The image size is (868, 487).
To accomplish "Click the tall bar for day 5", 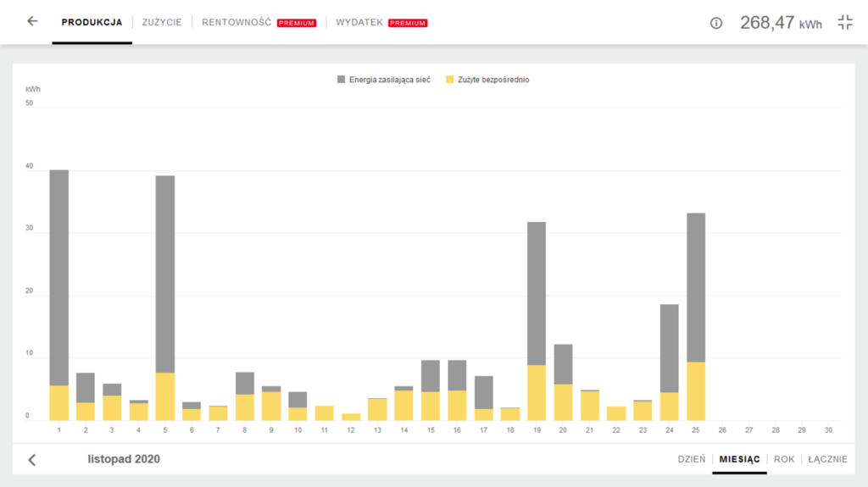I will pyautogui.click(x=165, y=271).
